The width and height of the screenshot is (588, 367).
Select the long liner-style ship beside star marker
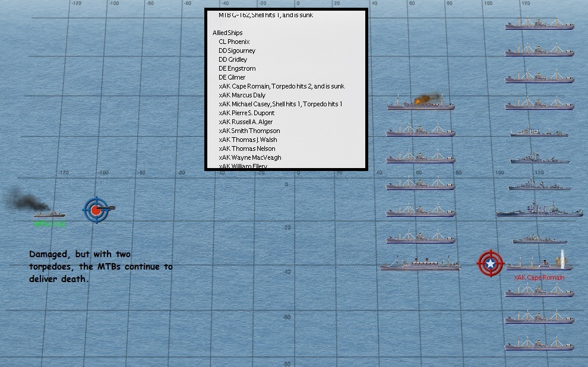420,264
